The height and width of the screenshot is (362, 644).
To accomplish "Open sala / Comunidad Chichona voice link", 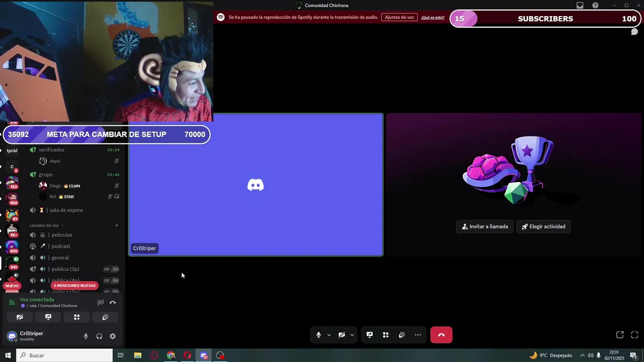I will tap(53, 306).
